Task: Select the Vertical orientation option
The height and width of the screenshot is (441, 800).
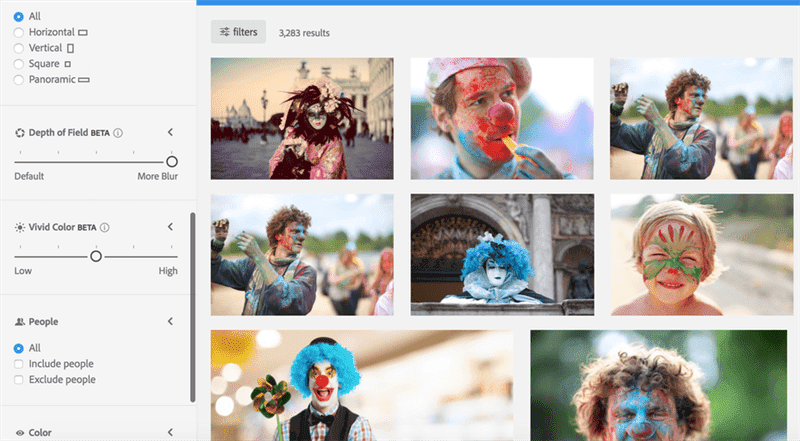Action: 19,48
